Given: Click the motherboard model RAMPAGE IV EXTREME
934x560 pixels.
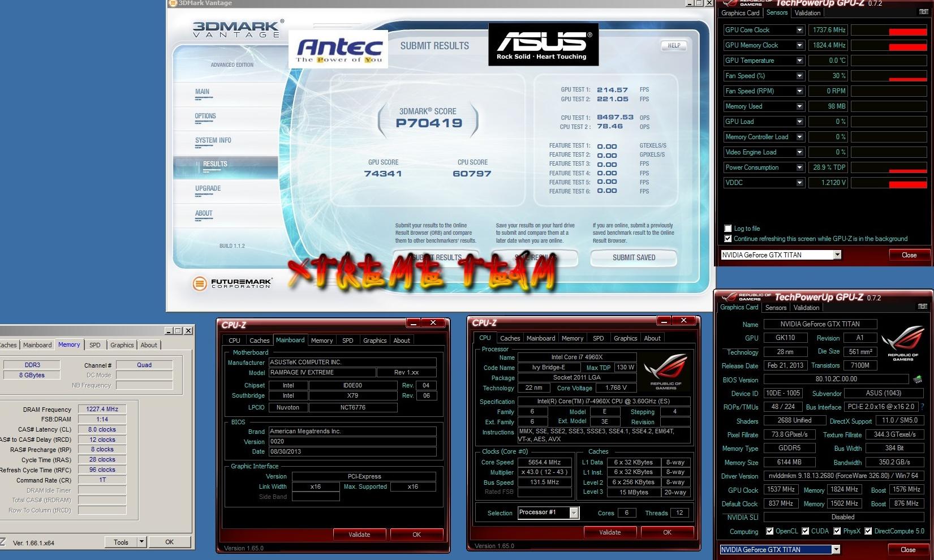Looking at the screenshot, I should pos(322,372).
